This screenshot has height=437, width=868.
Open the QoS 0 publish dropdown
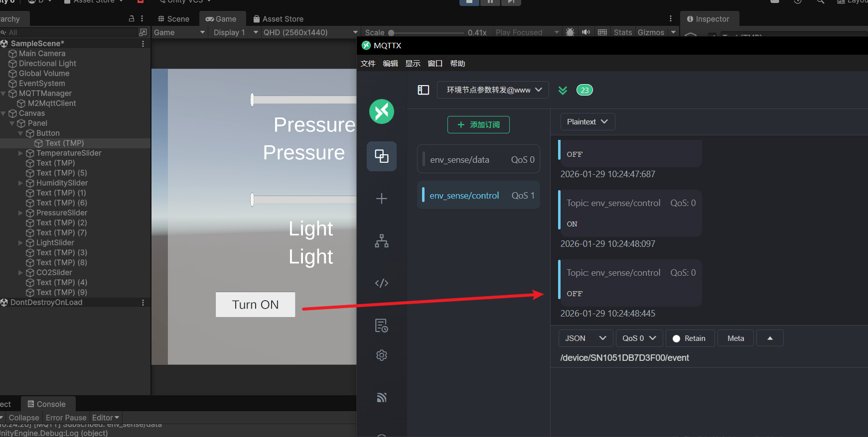click(x=639, y=338)
